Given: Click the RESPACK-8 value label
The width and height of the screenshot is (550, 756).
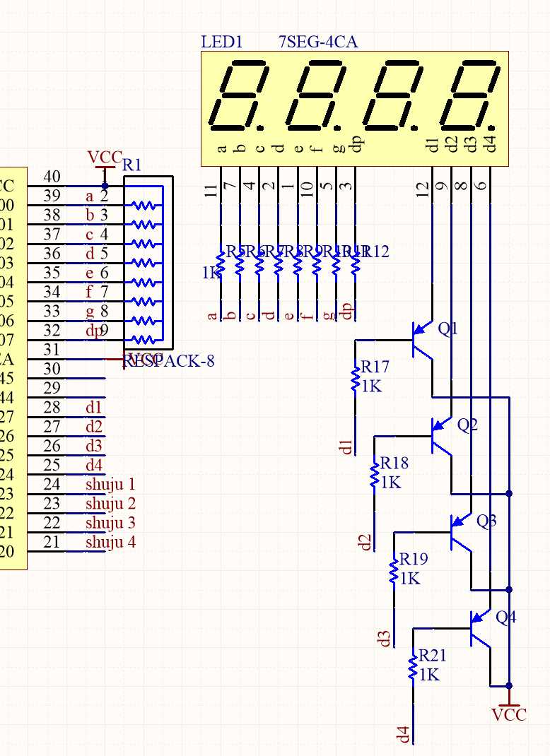Looking at the screenshot, I should [168, 360].
